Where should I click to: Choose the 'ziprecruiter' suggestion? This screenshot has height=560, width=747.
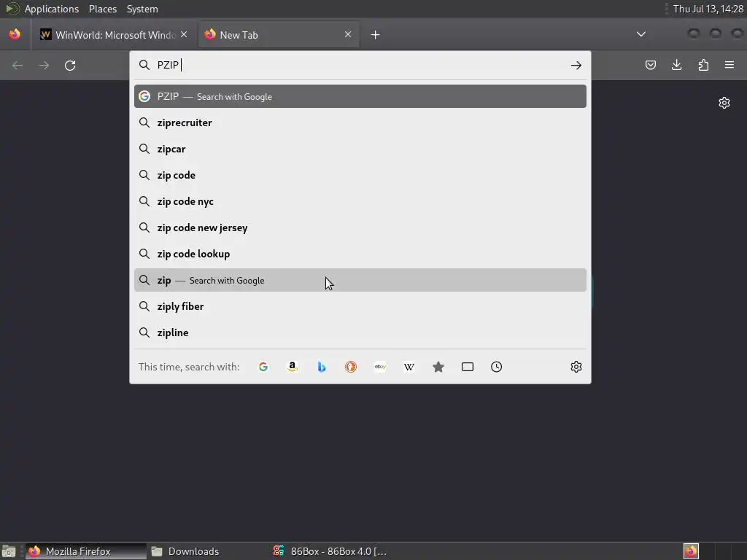click(360, 122)
